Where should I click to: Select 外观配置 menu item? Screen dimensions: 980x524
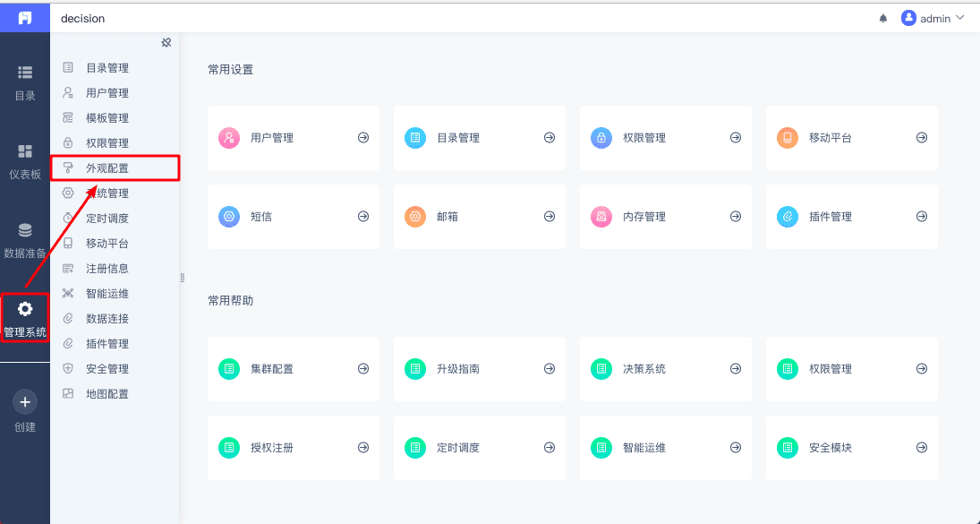click(x=107, y=168)
